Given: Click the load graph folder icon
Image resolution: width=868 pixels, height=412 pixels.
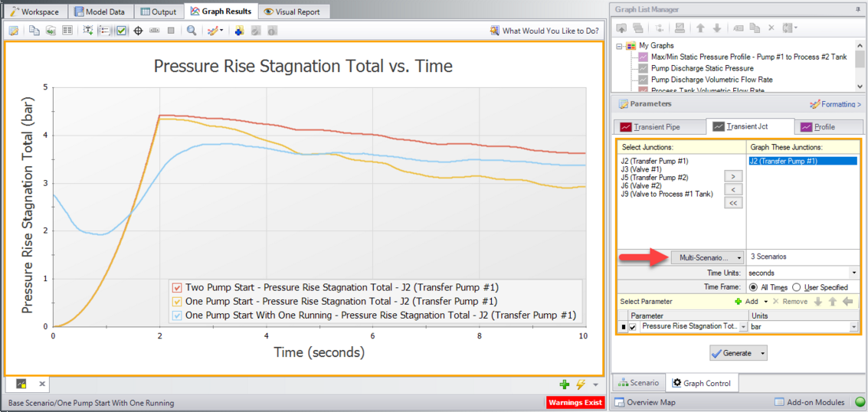Looking at the screenshot, I should (x=621, y=27).
